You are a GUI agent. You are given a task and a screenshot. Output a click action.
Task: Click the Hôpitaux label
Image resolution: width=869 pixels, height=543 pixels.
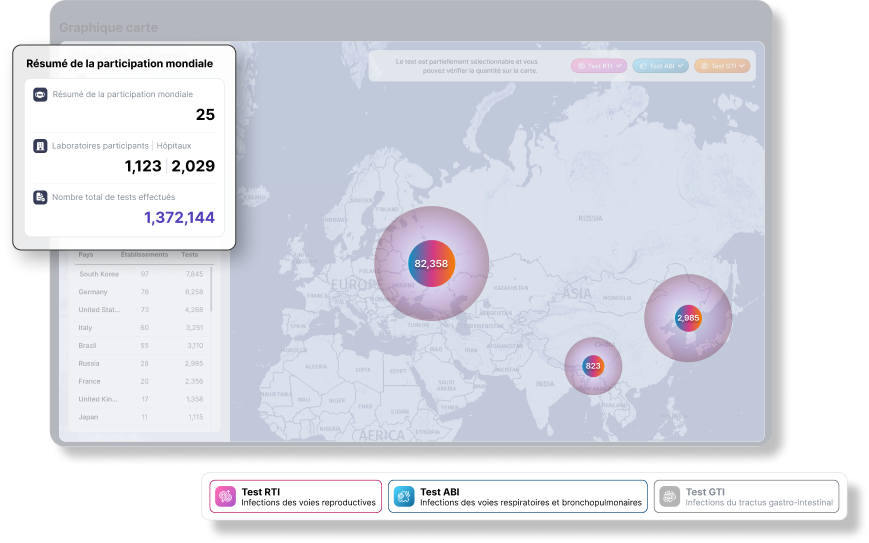173,146
